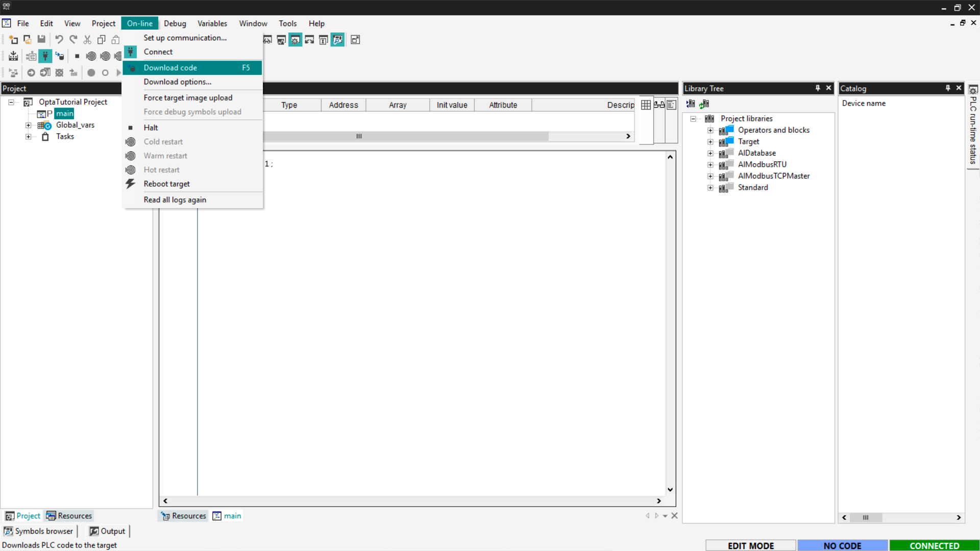
Task: Click the Connect plug icon in toolbar
Action: (45, 56)
